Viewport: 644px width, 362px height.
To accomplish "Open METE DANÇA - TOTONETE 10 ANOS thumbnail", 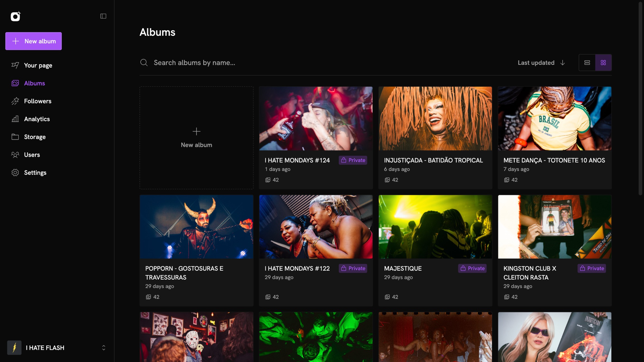I will (x=555, y=118).
